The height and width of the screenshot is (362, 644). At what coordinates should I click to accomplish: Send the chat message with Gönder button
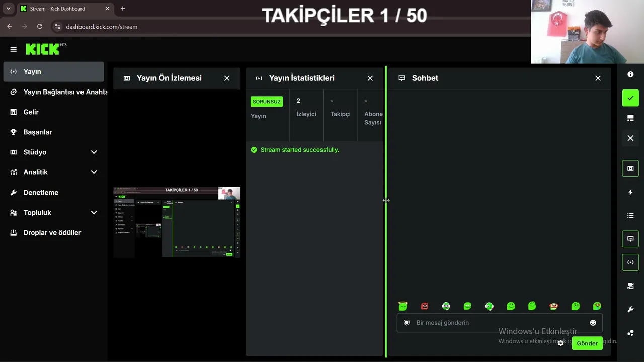587,343
